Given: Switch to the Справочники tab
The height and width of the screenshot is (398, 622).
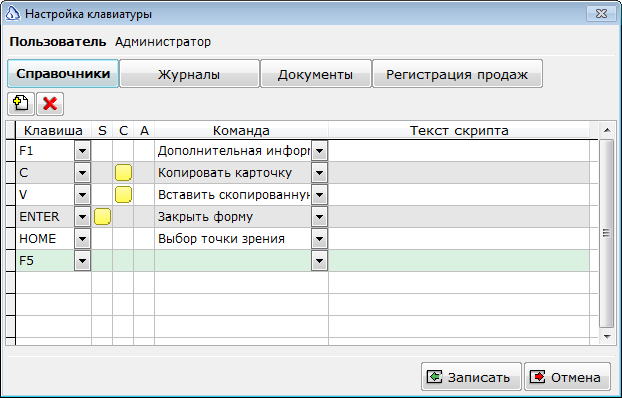Looking at the screenshot, I should (x=63, y=73).
